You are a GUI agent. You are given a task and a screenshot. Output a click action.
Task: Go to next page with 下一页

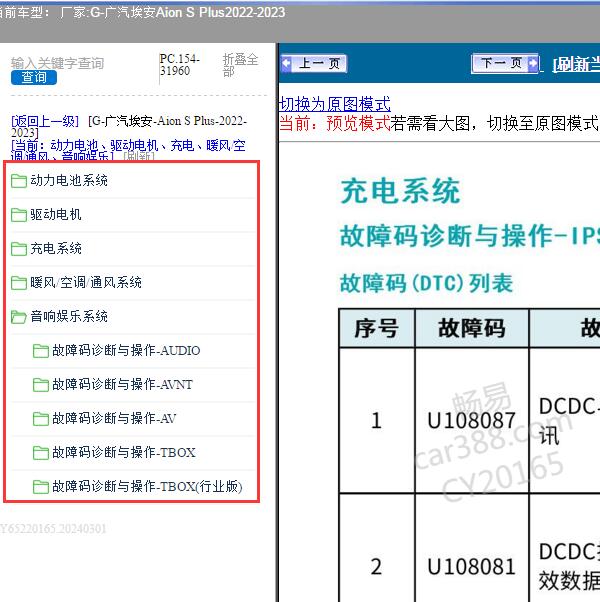pos(505,63)
